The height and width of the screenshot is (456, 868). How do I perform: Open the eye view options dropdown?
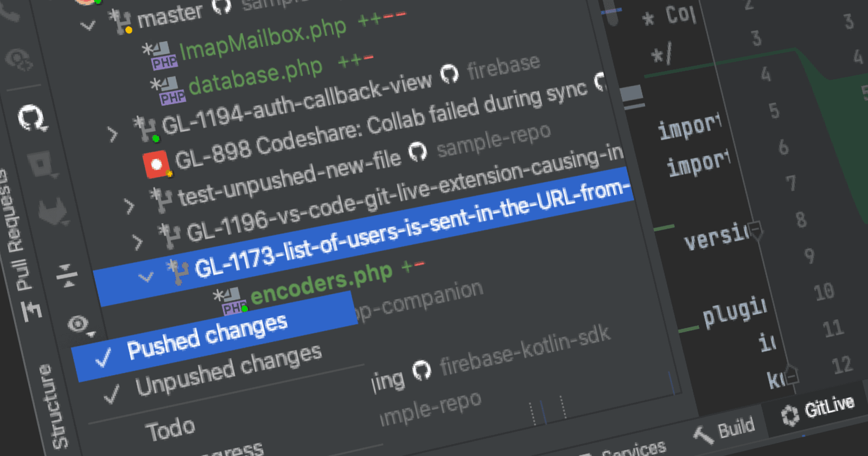pyautogui.click(x=79, y=325)
